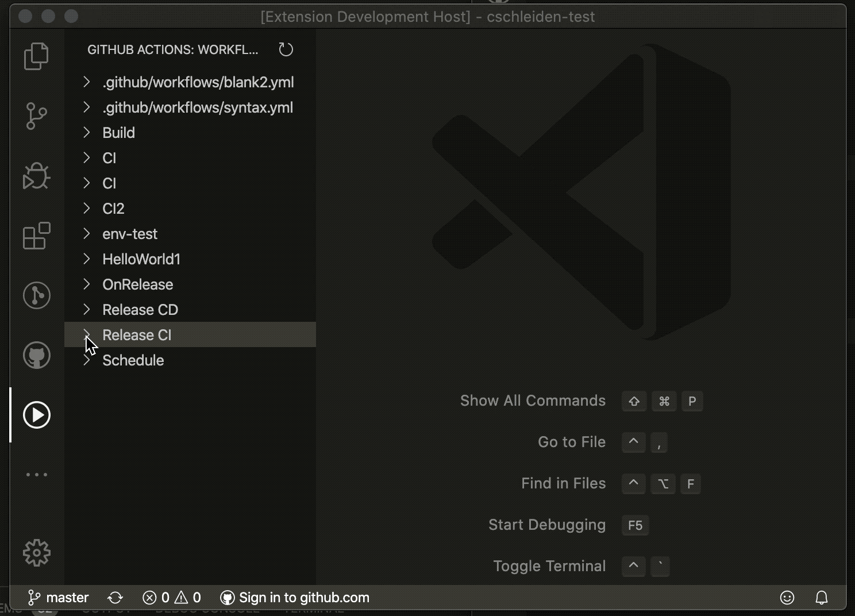Image resolution: width=855 pixels, height=616 pixels.
Task: Expand .github/workflows/blank2.yml chevron
Action: click(87, 82)
